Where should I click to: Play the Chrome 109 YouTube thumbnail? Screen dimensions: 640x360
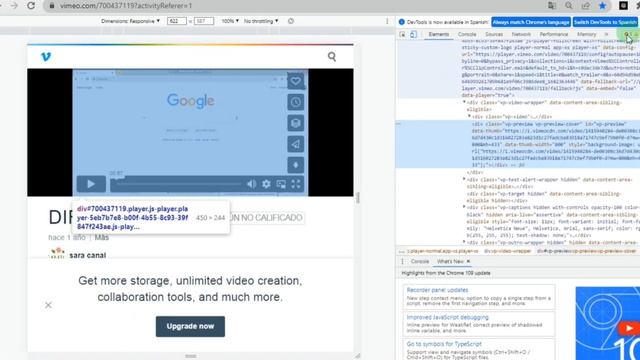[x=629, y=328]
